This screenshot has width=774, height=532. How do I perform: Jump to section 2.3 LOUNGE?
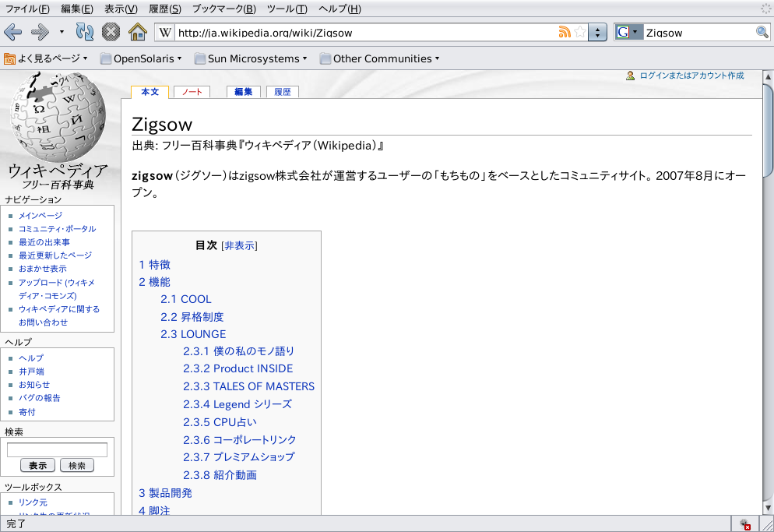tap(193, 334)
